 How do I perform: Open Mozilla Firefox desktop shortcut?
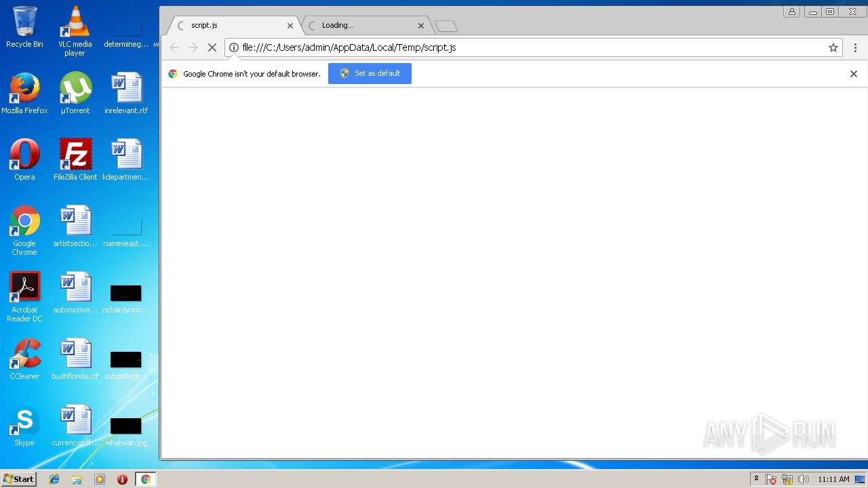coord(24,94)
